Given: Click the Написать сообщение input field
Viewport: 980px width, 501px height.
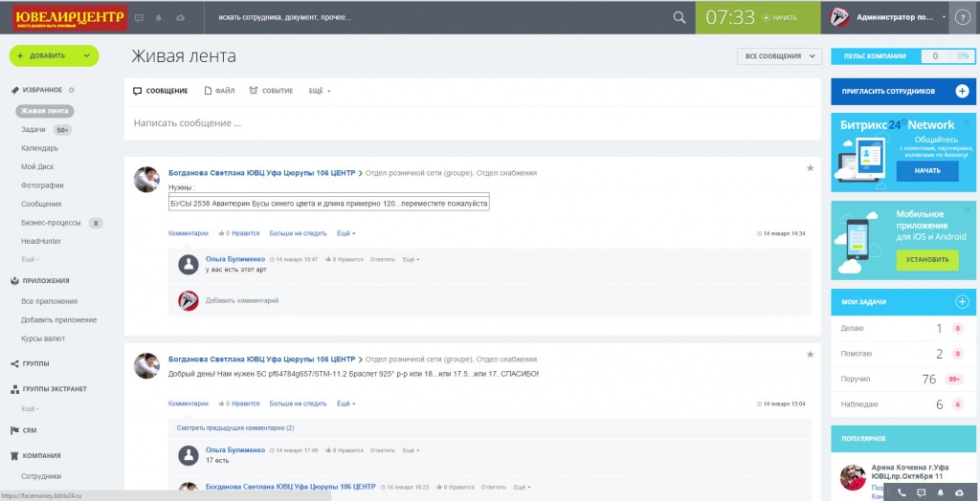Looking at the screenshot, I should pyautogui.click(x=472, y=123).
